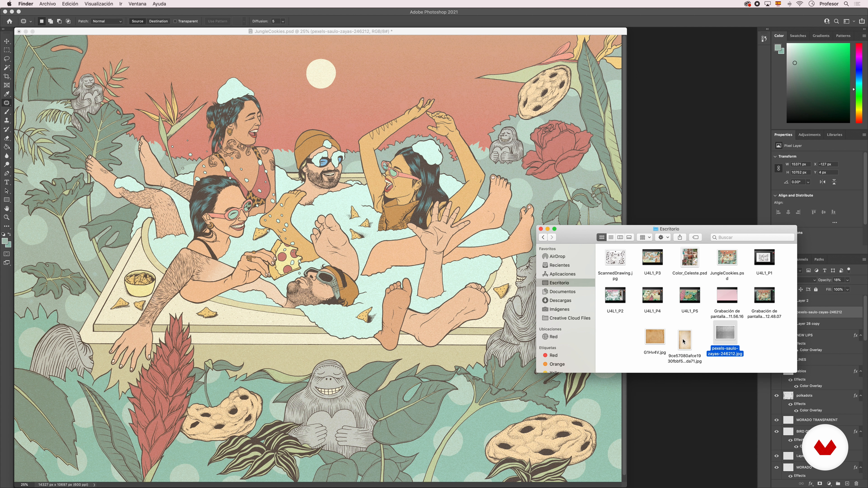Select the Pen tool
868x488 pixels.
pos(7,173)
